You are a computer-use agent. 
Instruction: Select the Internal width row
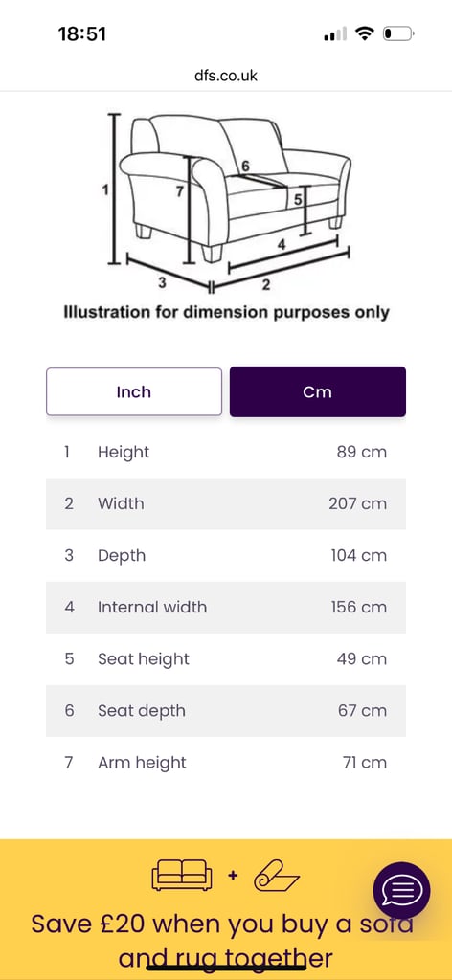coord(226,608)
